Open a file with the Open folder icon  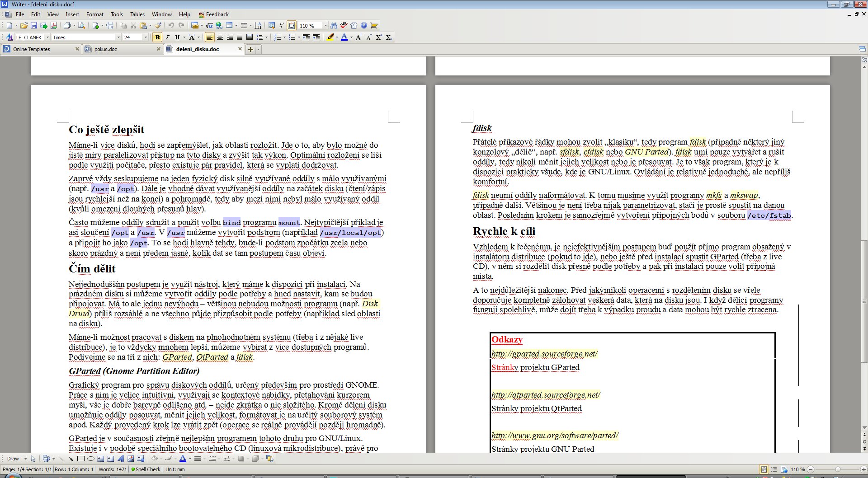coord(24,26)
